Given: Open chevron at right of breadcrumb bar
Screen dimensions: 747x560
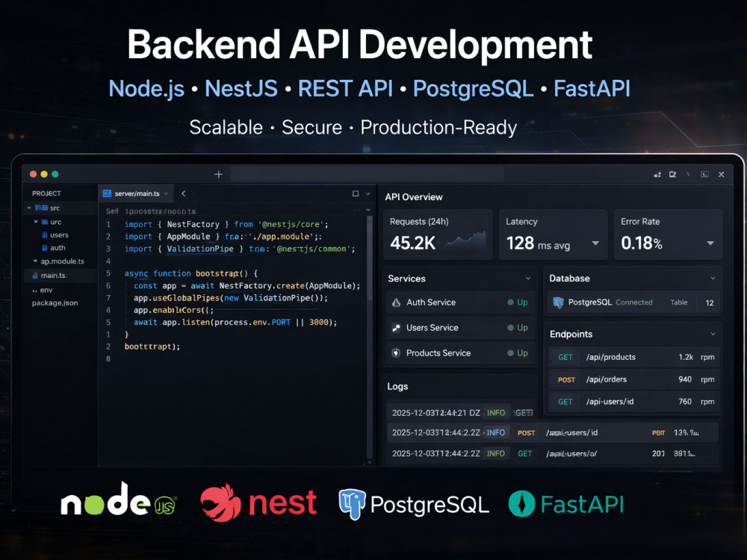Looking at the screenshot, I should pos(368,210).
